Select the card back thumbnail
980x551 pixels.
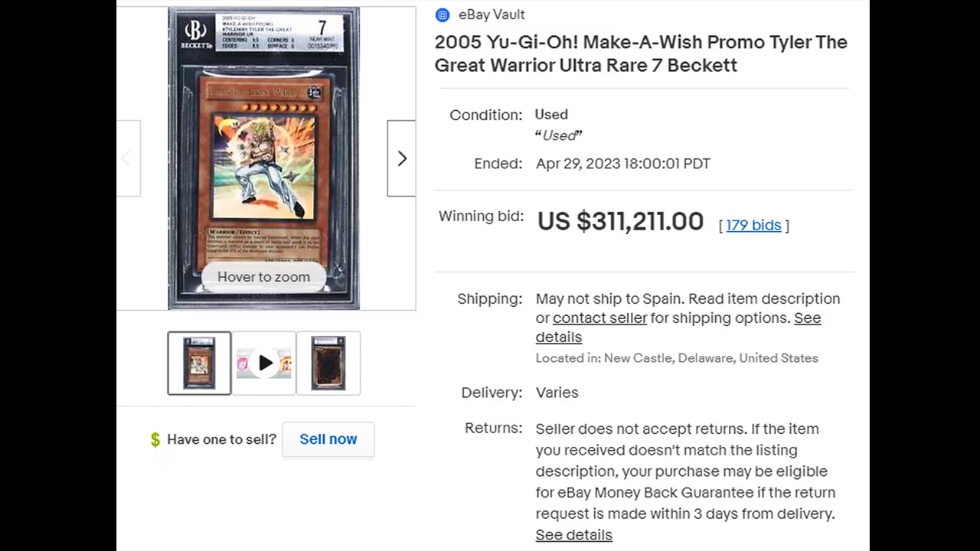pos(328,364)
